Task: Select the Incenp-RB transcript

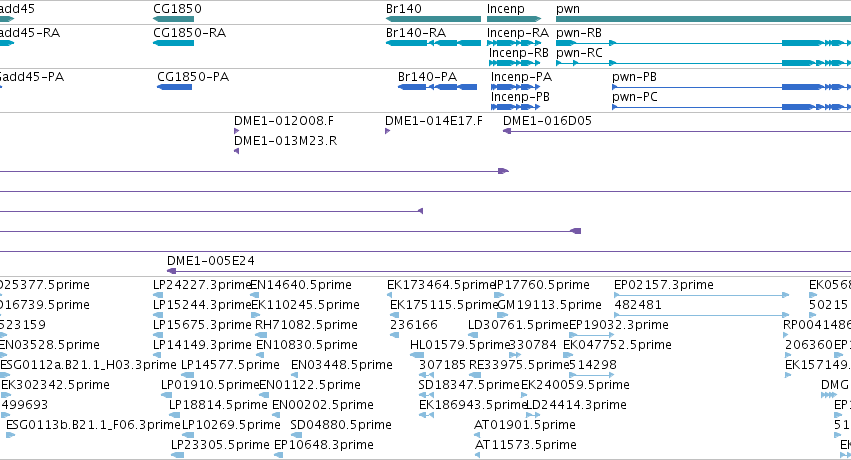Action: [x=515, y=63]
